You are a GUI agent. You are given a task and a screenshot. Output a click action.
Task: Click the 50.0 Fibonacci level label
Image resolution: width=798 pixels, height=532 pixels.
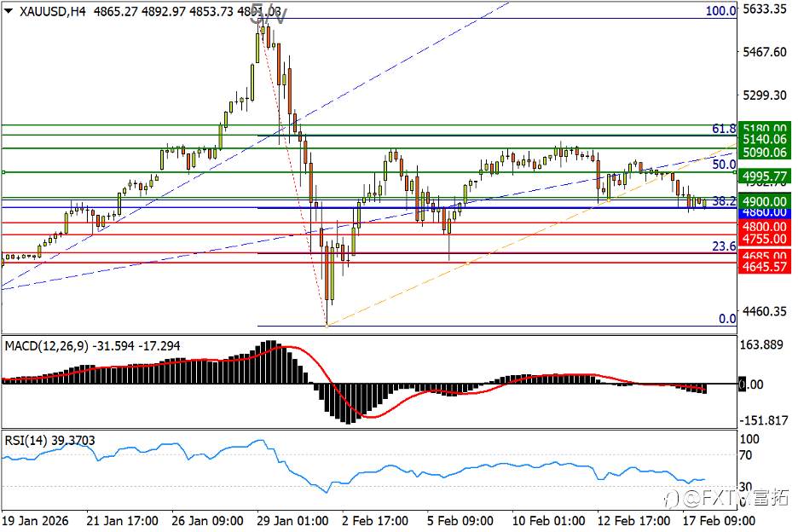(724, 164)
